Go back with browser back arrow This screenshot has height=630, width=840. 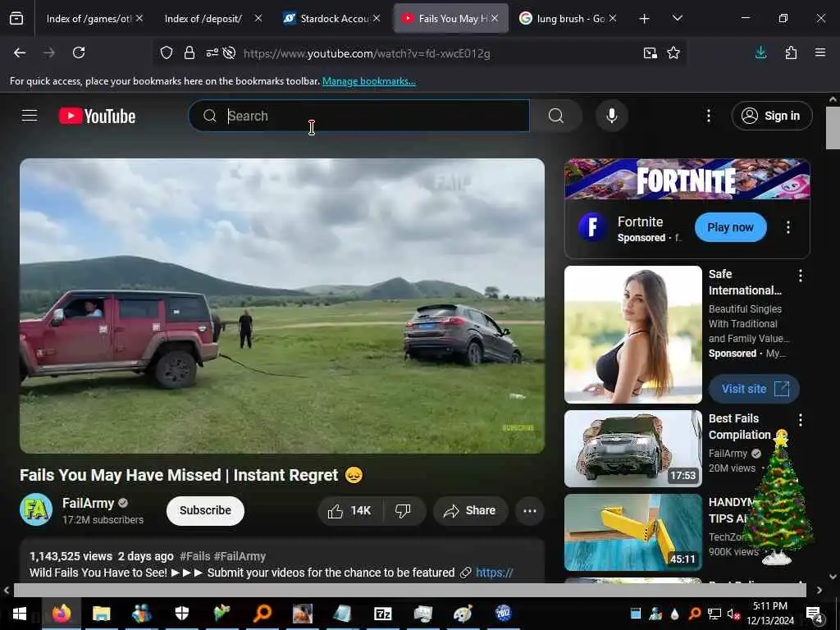click(x=20, y=52)
